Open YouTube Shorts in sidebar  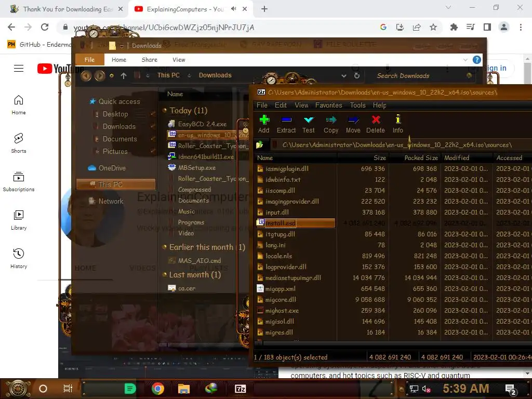19,143
